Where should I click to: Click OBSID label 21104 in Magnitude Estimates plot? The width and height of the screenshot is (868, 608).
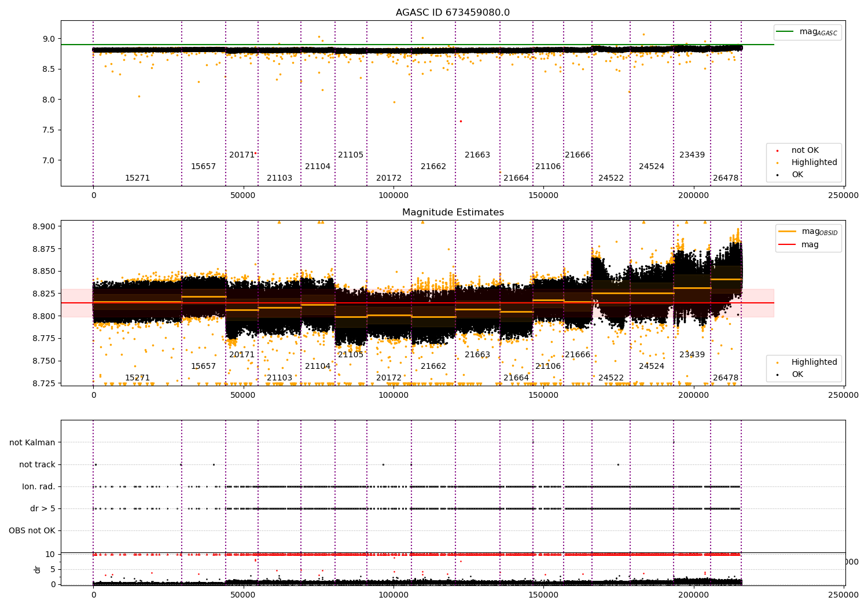coord(318,366)
